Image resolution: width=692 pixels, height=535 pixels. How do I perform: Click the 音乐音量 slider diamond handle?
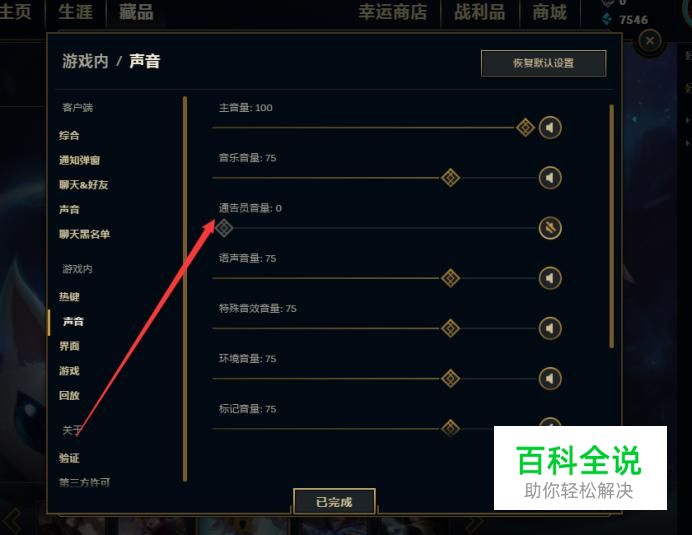[x=451, y=178]
